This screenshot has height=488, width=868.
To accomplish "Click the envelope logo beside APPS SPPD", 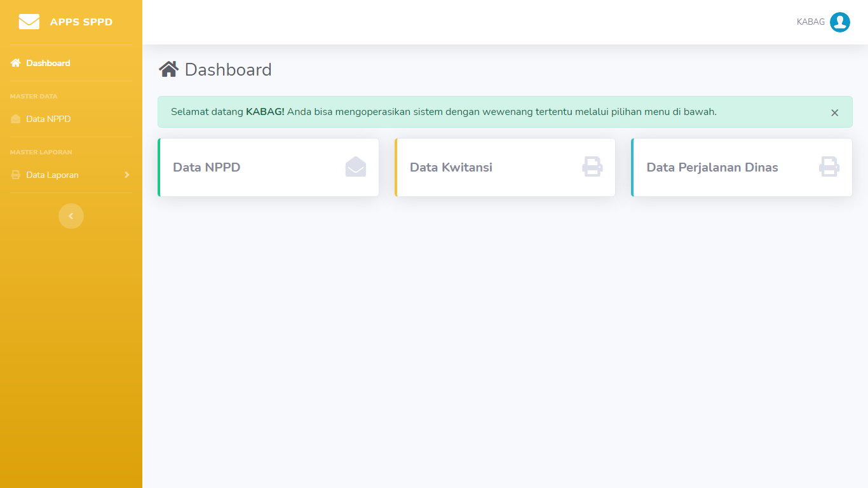I will point(29,22).
